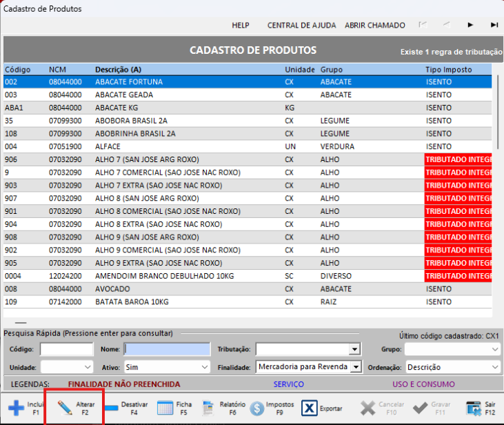Screen dimensions: 504x425
Task: Click the Incluir plus icon
Action: pos(15,408)
